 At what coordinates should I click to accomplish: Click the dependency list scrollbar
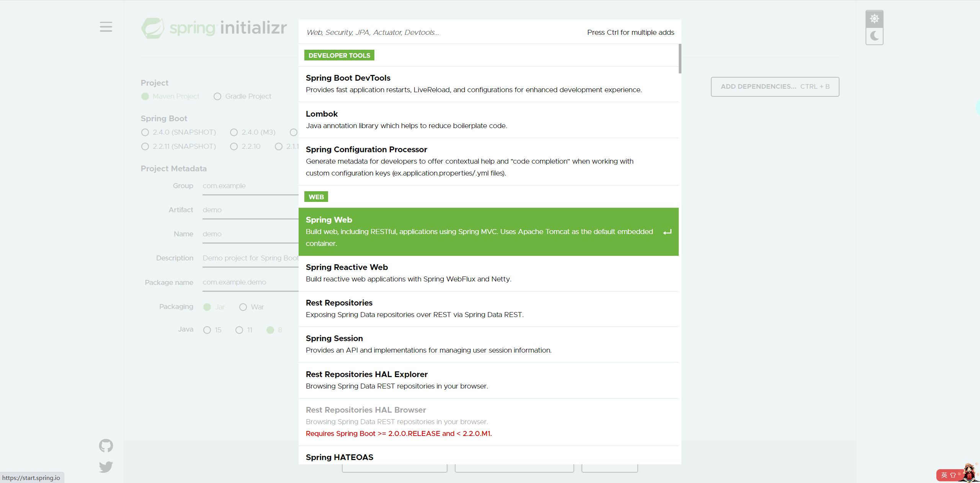[x=680, y=59]
